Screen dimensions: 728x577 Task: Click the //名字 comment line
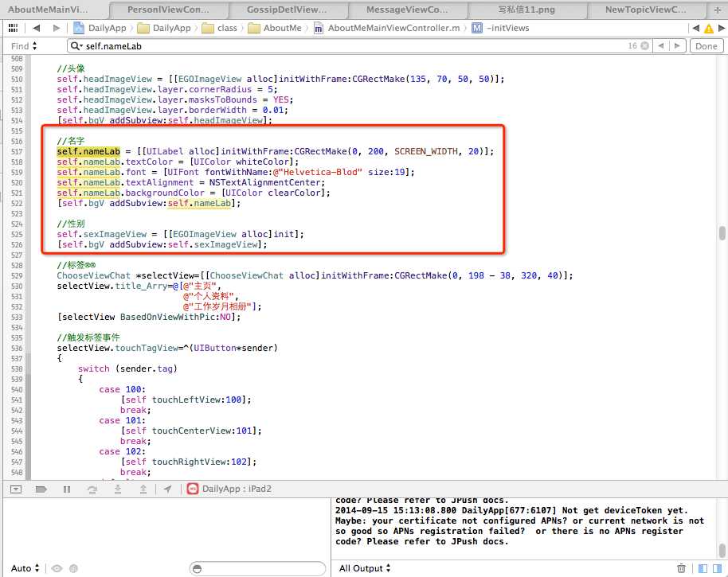71,141
